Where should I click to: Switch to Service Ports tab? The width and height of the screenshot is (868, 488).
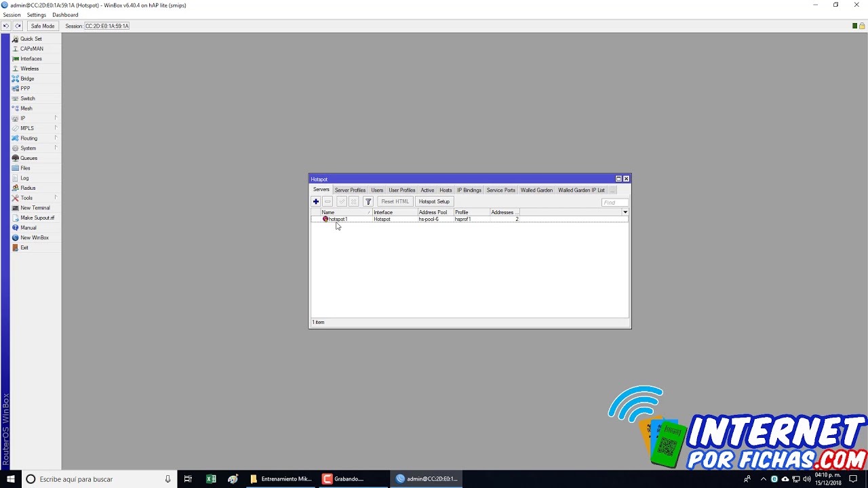click(x=501, y=190)
